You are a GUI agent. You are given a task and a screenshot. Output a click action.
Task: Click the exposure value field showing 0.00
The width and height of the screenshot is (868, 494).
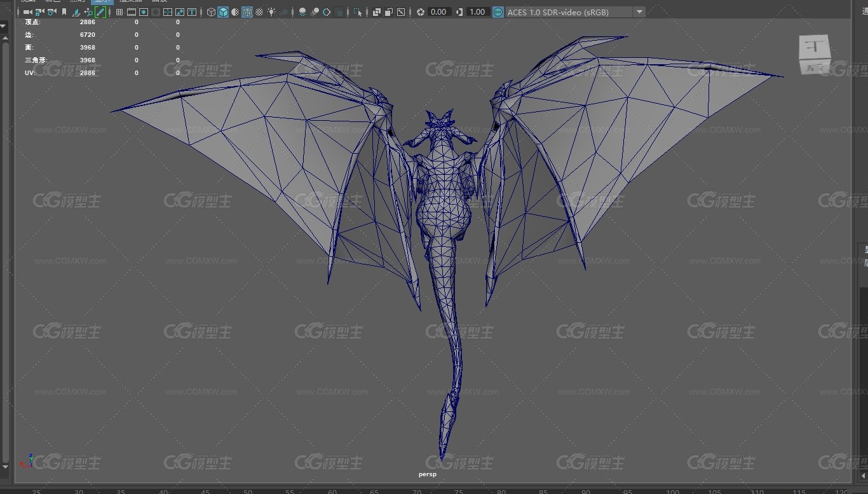pos(439,12)
